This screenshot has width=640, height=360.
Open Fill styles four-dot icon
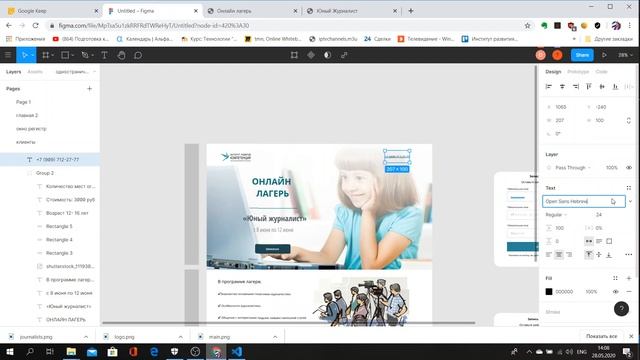[x=615, y=278]
